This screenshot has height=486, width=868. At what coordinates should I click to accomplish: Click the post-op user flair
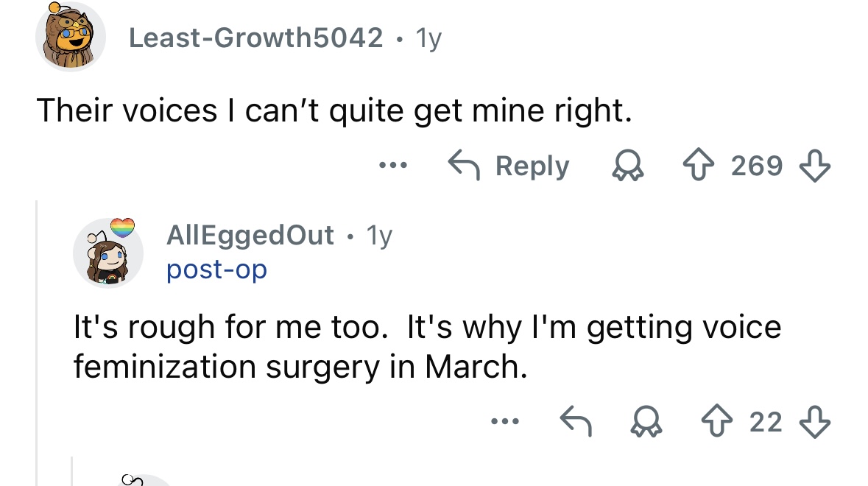(x=216, y=270)
